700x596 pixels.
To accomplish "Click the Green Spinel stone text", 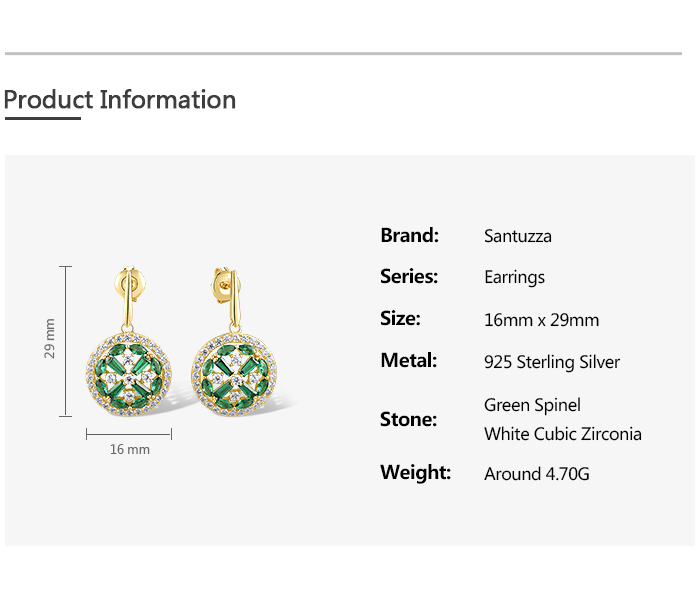I will point(532,405).
